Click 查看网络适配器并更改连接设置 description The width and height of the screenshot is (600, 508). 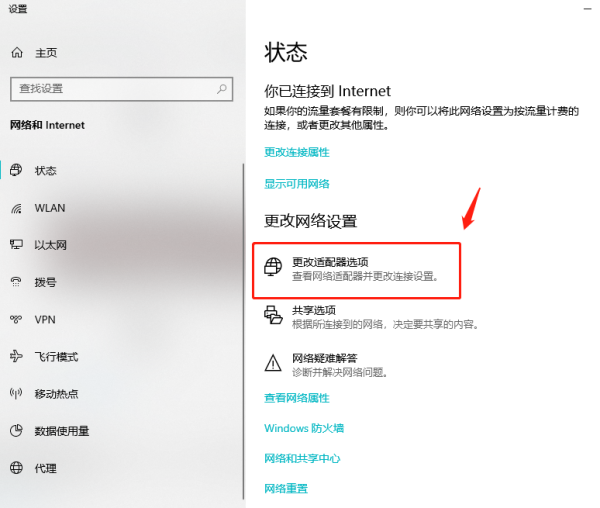(x=365, y=276)
